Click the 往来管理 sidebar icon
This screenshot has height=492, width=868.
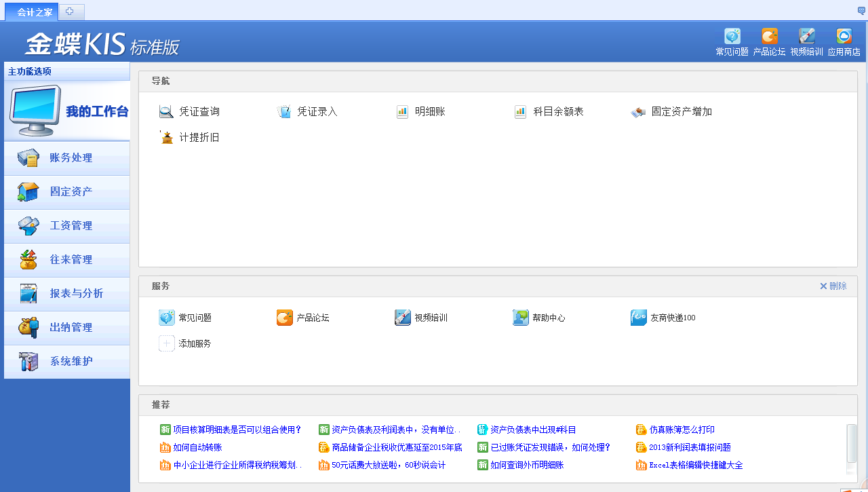pyautogui.click(x=28, y=260)
